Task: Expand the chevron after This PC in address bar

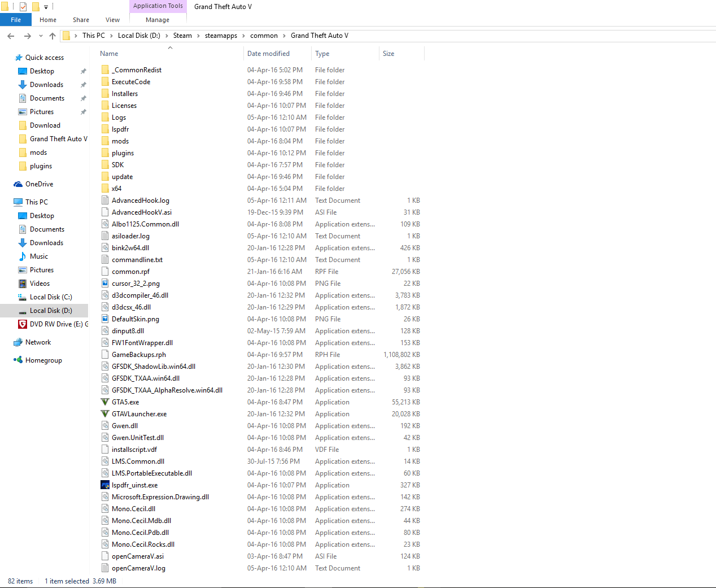Action: (111, 36)
